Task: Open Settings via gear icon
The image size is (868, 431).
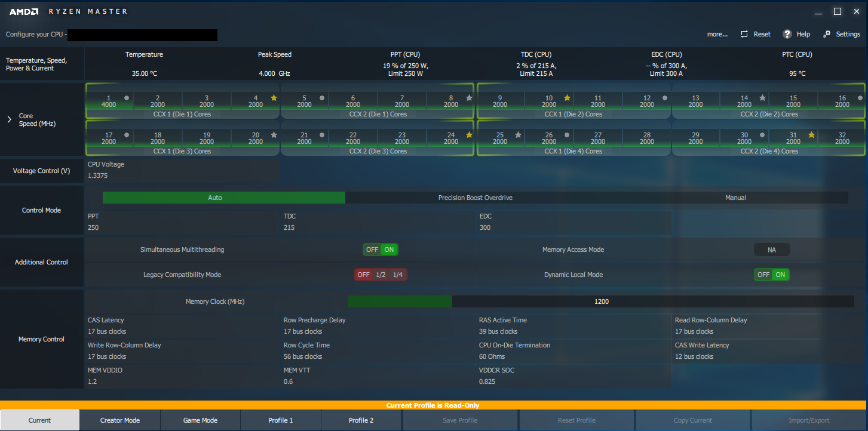Action: (x=827, y=34)
